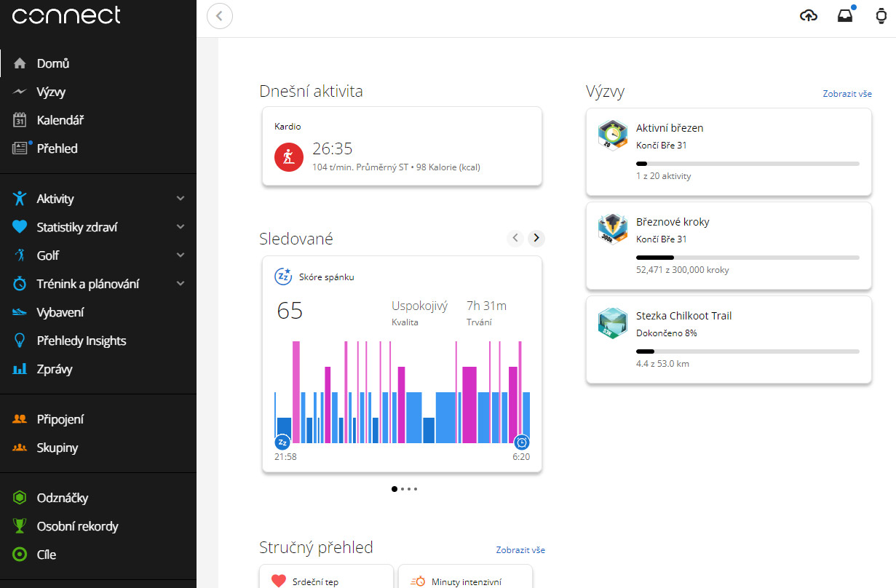The image size is (896, 588).
Task: Click the Aktivní březen challenge badge
Action: click(x=612, y=135)
